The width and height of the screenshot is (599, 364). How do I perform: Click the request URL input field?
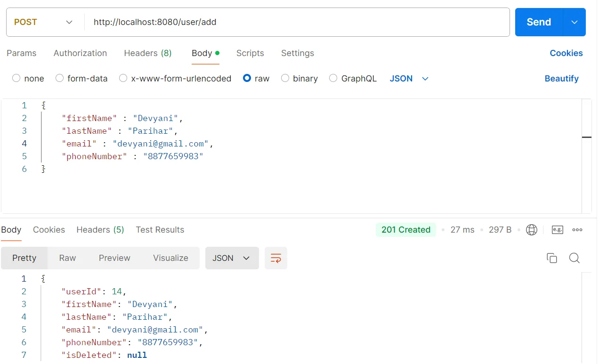click(x=297, y=22)
